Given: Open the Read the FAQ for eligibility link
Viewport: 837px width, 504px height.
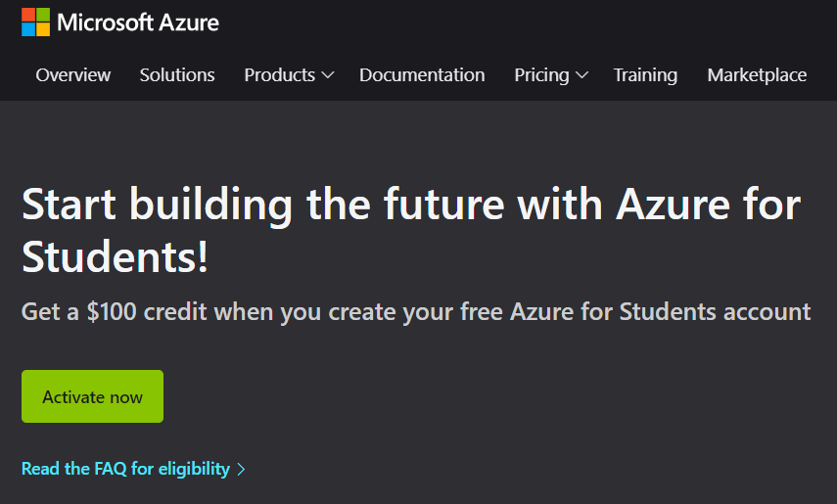Looking at the screenshot, I should (125, 469).
